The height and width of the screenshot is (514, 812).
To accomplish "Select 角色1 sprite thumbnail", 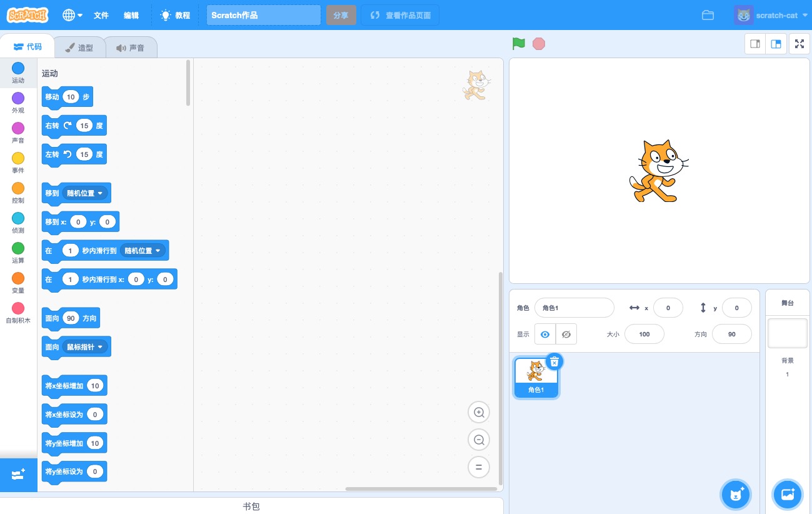I will (x=536, y=377).
